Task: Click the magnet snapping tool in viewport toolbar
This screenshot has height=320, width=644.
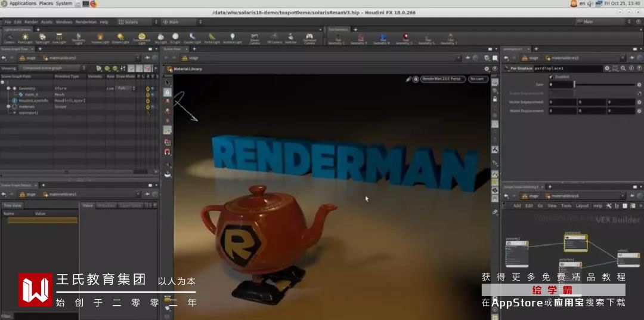Action: click(x=168, y=152)
